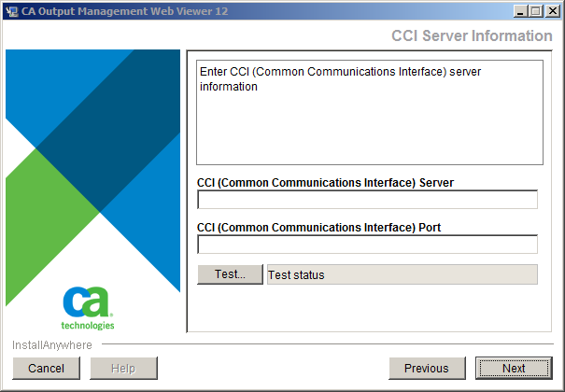Close the installer window
565x392 pixels.
click(551, 11)
